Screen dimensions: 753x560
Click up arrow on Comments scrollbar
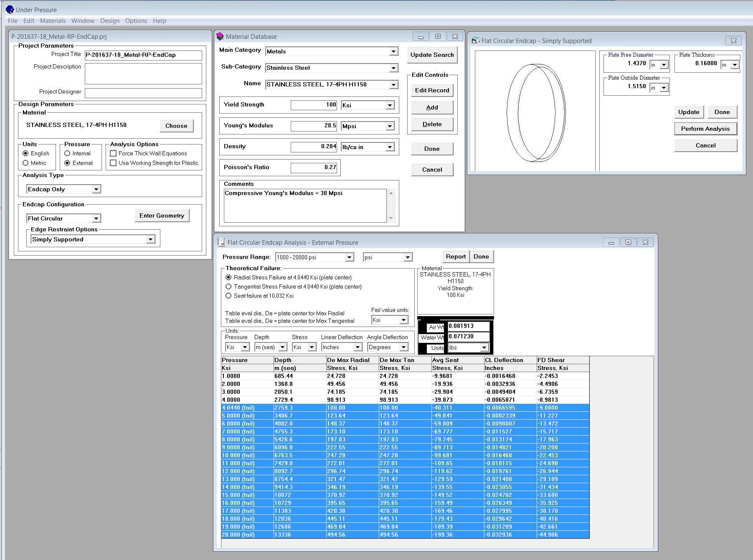tap(391, 193)
